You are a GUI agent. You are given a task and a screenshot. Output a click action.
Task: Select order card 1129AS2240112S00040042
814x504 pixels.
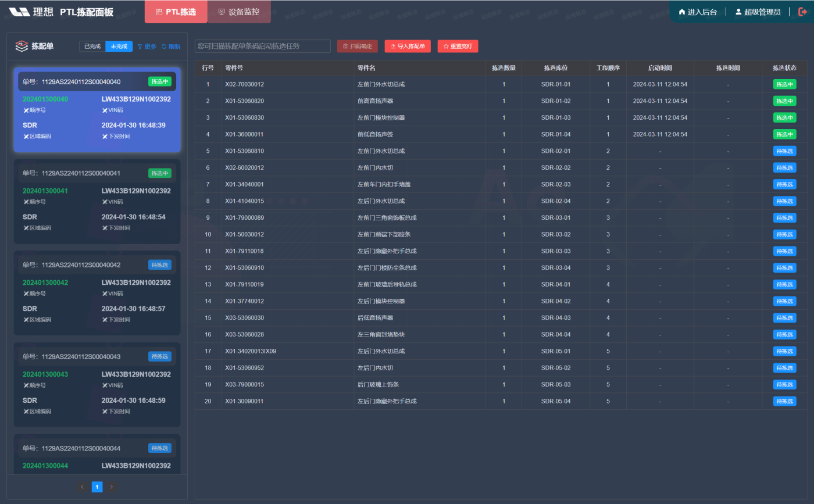point(97,293)
